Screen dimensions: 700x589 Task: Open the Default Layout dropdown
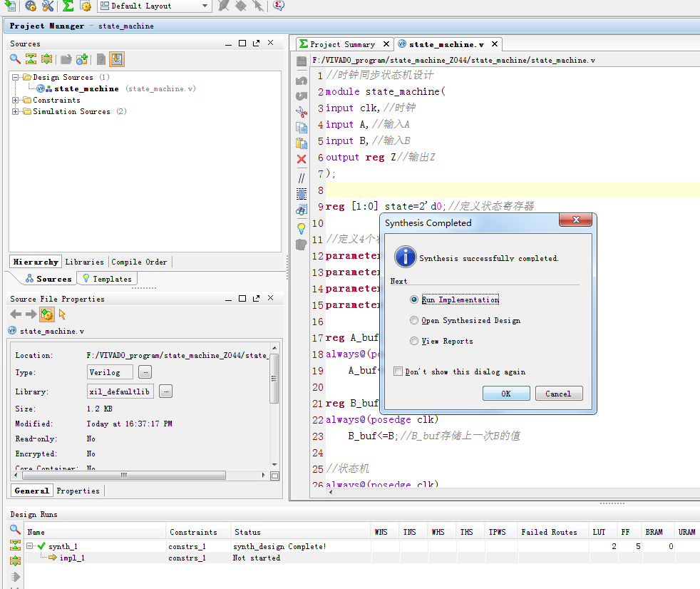pyautogui.click(x=154, y=6)
